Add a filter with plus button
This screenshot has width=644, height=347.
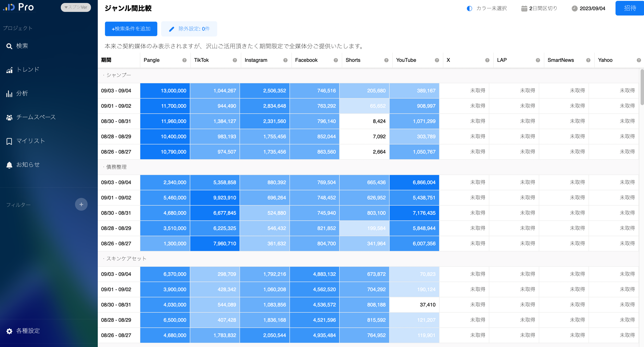click(81, 204)
